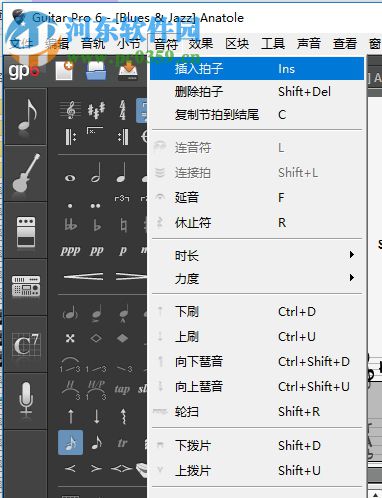
Task: Click the open file folder icon
Action: coord(96,71)
